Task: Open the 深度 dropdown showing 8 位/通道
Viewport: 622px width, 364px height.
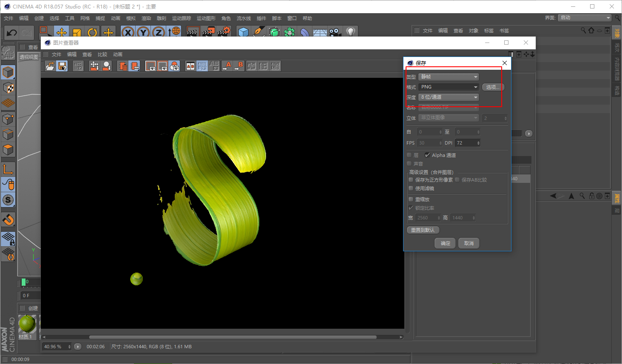Action: click(449, 97)
